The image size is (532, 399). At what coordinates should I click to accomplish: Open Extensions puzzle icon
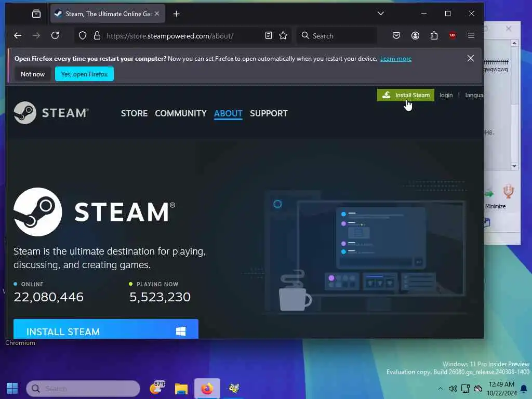tap(434, 36)
